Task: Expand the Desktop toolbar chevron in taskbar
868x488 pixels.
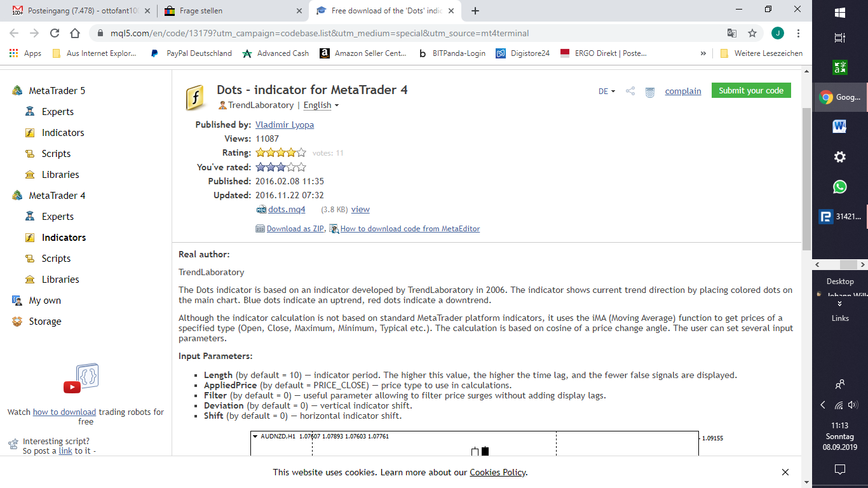Action: [x=840, y=304]
